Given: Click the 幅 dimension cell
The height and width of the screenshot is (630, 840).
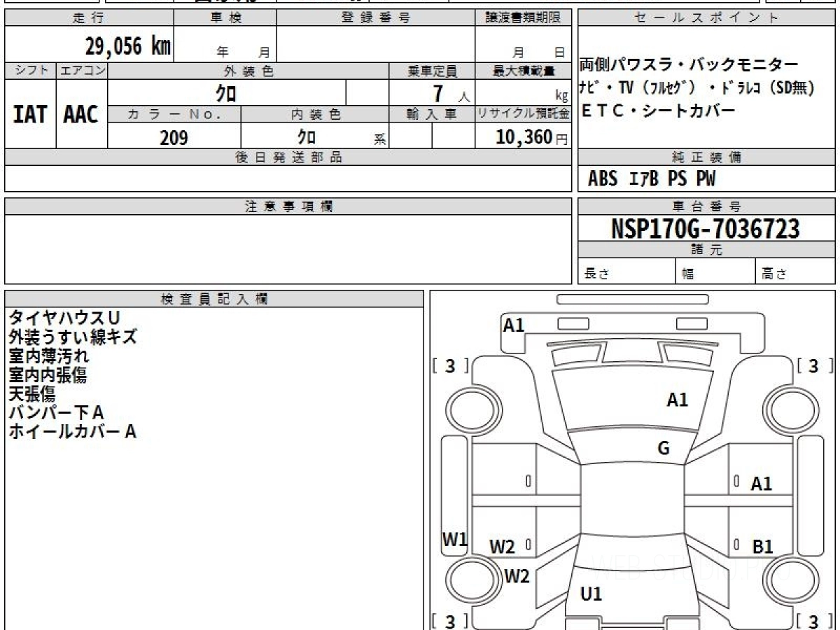Looking at the screenshot, I should [716, 272].
